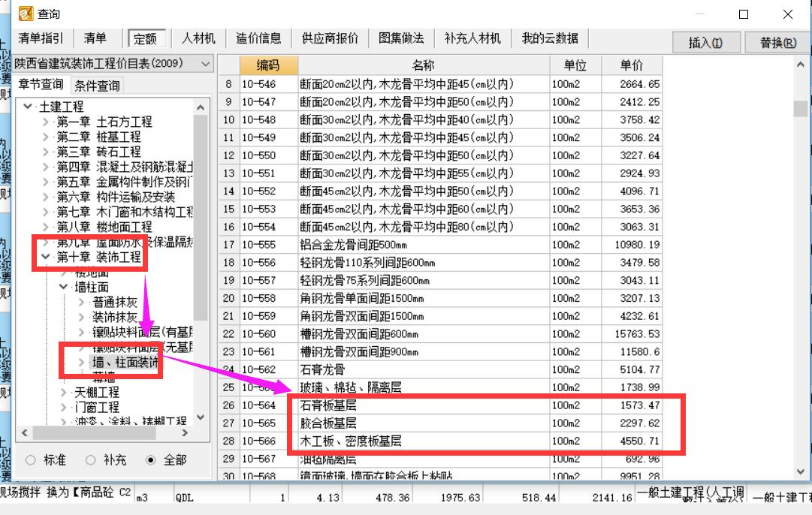
Task: Select the 门窗工程 tree item
Action: [x=97, y=408]
